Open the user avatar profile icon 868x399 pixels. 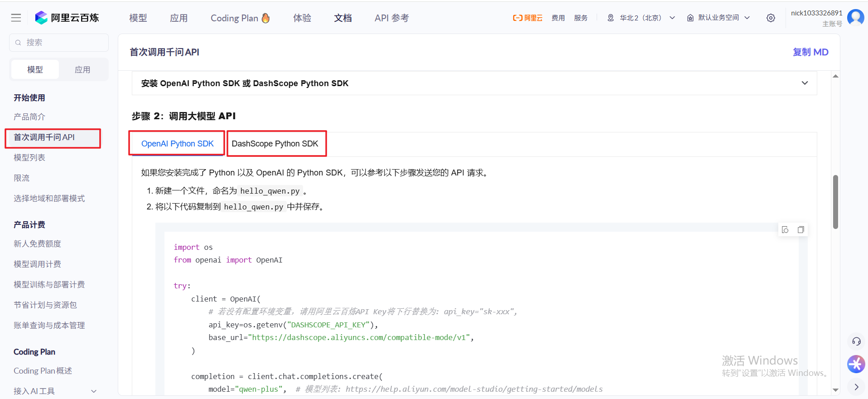(x=855, y=18)
